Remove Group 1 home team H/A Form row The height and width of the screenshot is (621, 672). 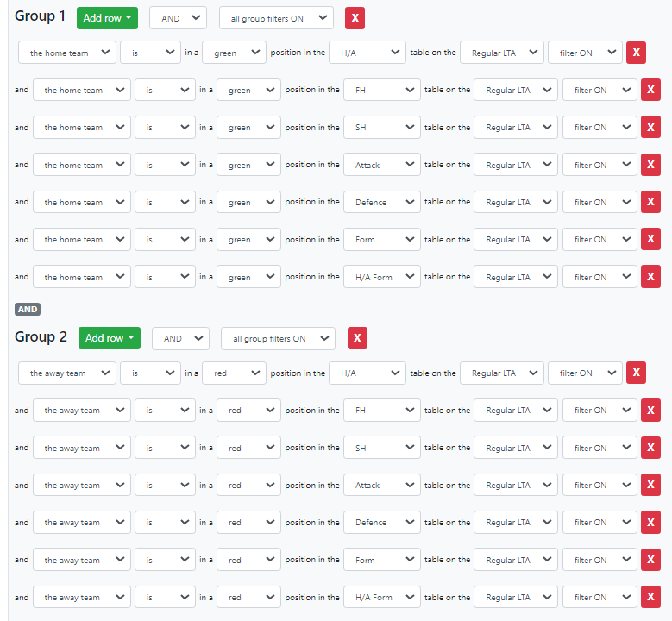(650, 276)
